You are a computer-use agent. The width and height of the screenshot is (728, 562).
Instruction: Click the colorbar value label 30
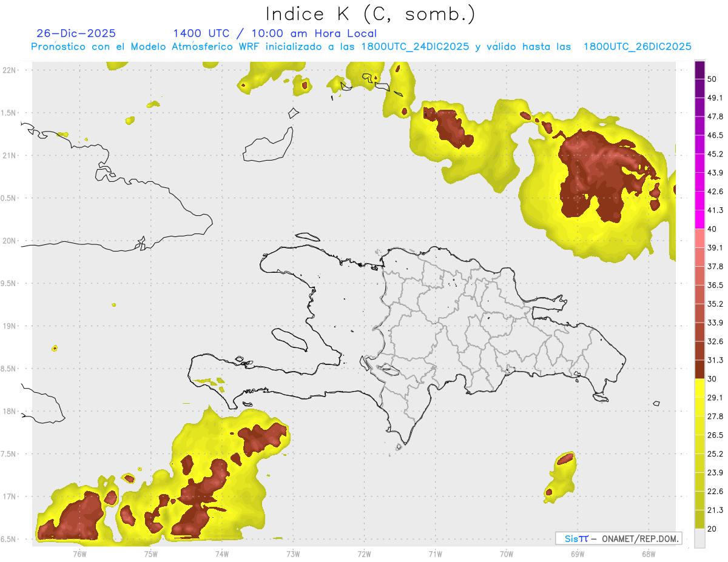pos(712,379)
